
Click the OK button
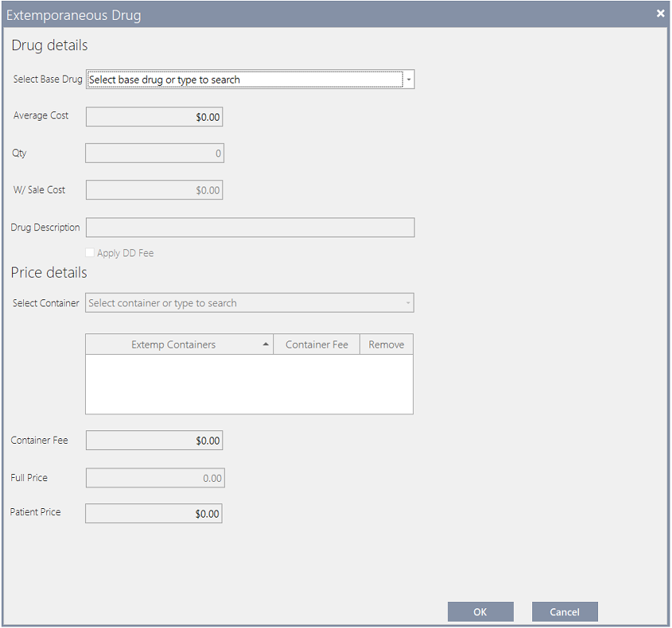[x=480, y=611]
